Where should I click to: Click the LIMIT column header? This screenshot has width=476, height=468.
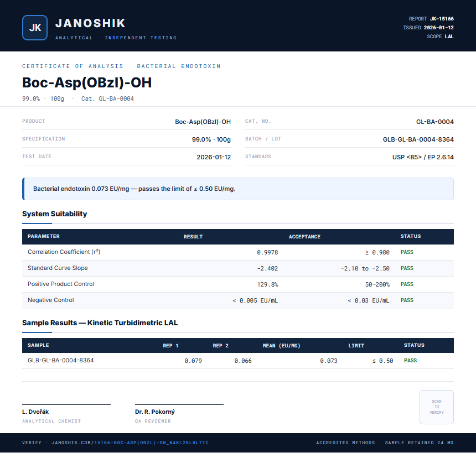(356, 345)
